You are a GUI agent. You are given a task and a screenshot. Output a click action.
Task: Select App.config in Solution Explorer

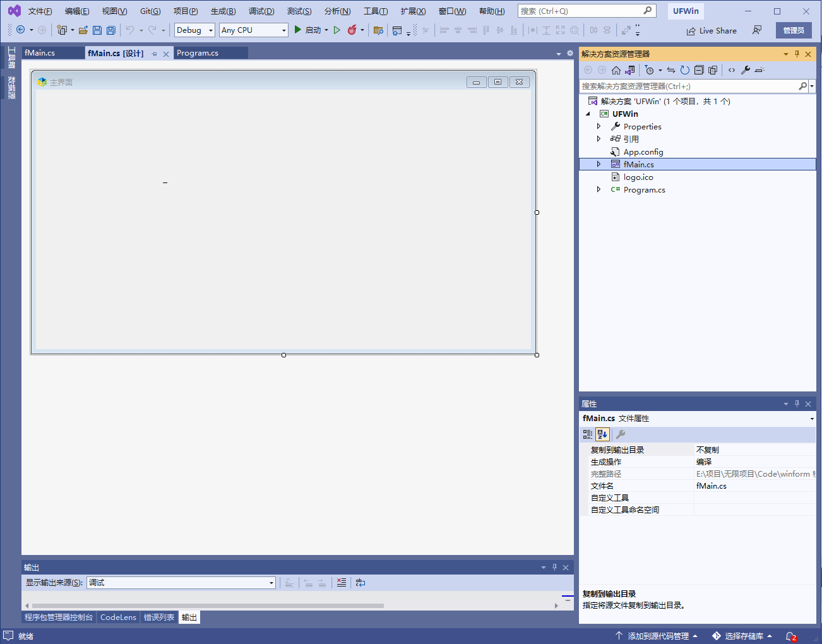coord(643,152)
